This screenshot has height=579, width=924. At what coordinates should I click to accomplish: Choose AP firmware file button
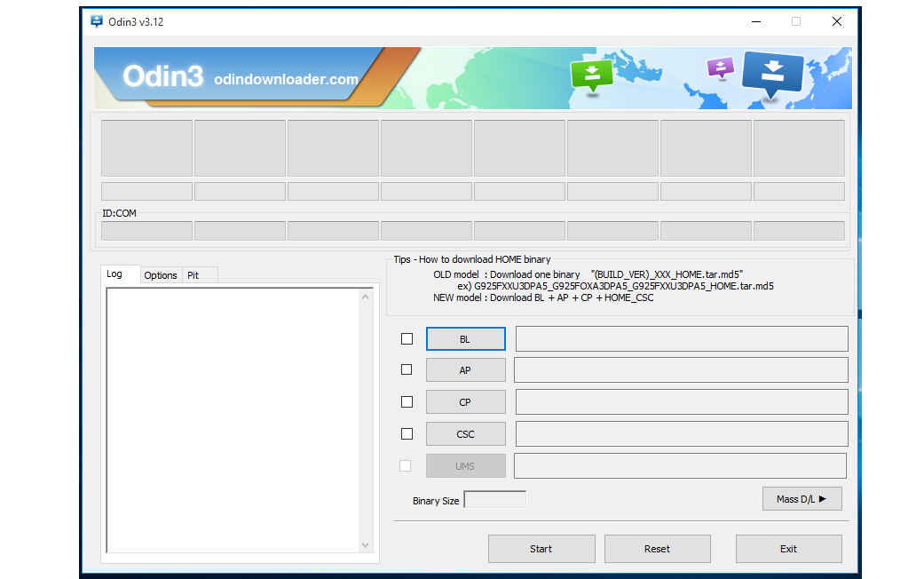click(465, 370)
